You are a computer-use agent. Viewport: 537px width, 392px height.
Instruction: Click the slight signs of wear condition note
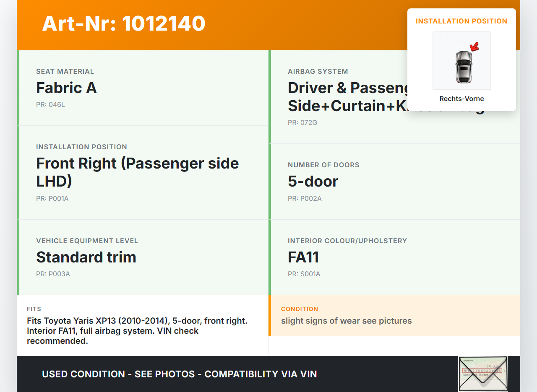click(346, 321)
